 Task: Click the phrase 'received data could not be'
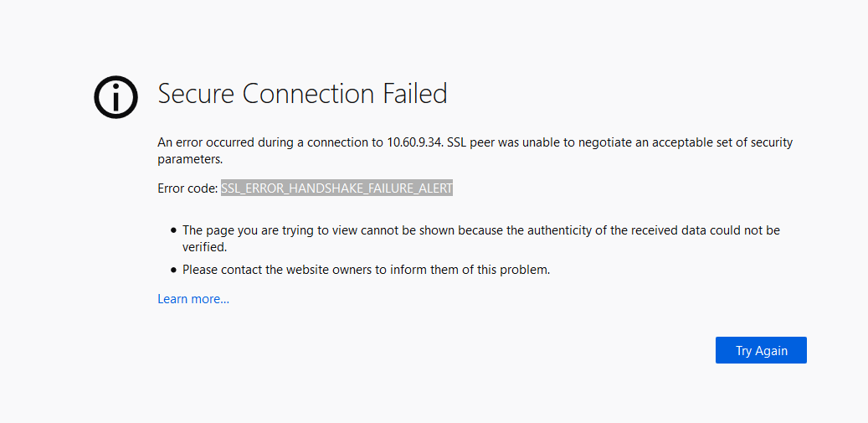706,230
